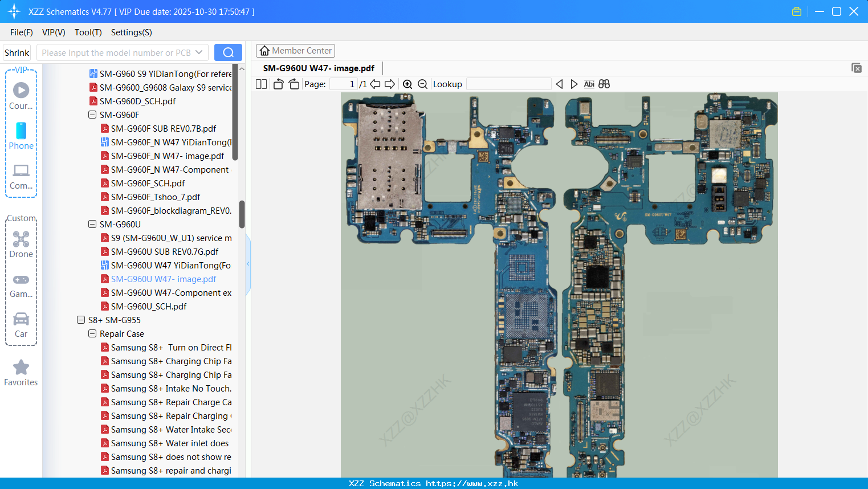
Task: Collapse the SM-G960F folder
Action: (x=92, y=115)
